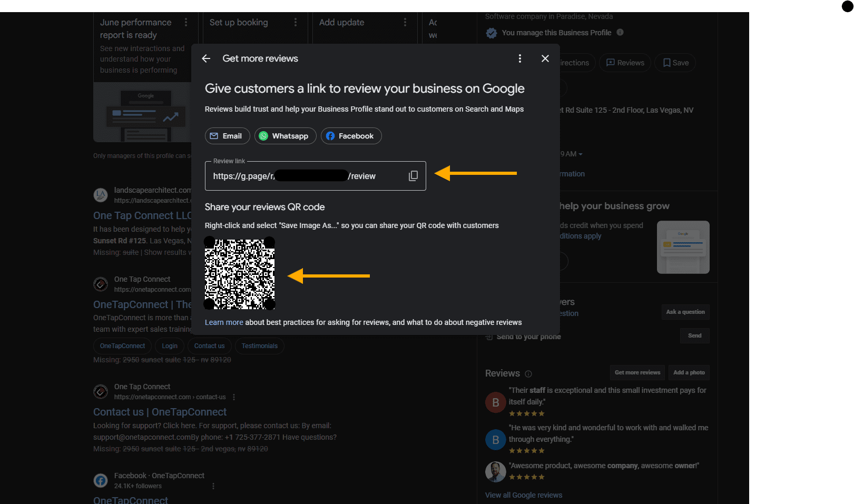Close the Get more reviews dialog

click(545, 58)
